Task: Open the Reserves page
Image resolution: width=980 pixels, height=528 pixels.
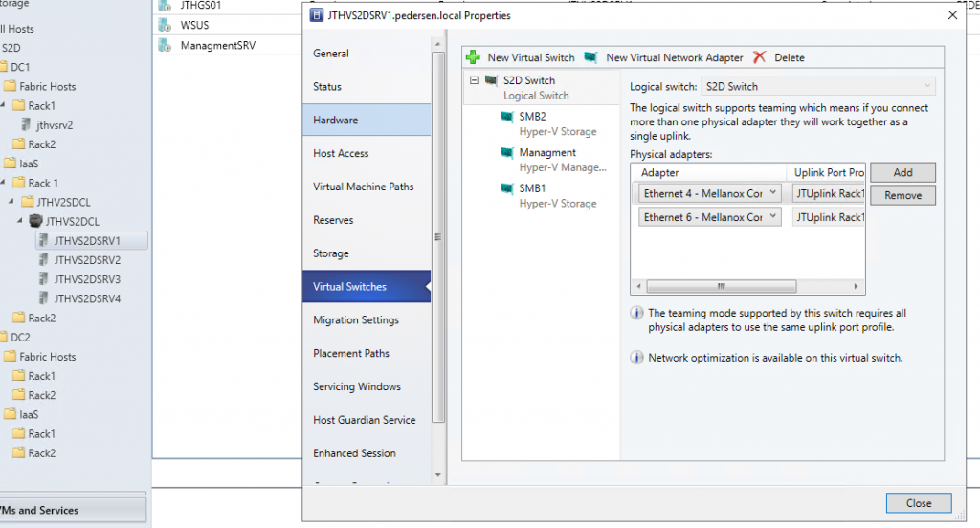Action: 367,220
